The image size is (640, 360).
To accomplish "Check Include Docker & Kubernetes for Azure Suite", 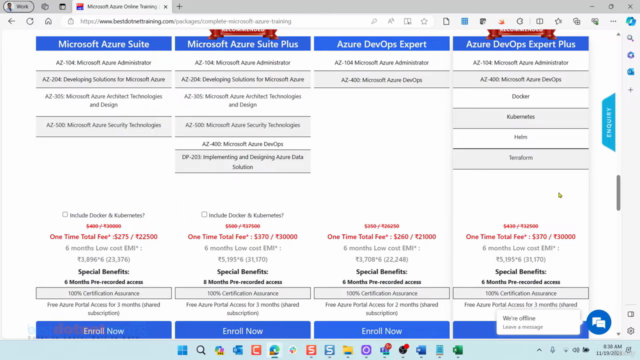I will [x=65, y=214].
